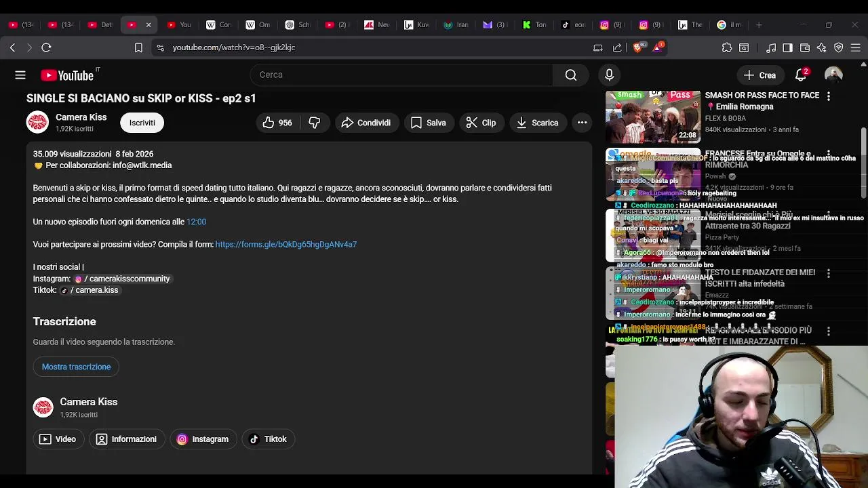Show transcript via Mostra trascrizione
This screenshot has height=488, width=868.
pos(76,367)
